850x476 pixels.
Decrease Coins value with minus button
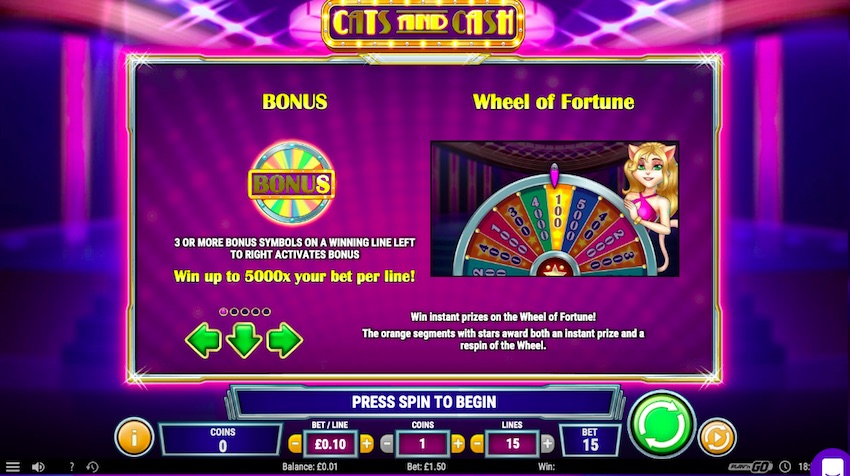387,444
